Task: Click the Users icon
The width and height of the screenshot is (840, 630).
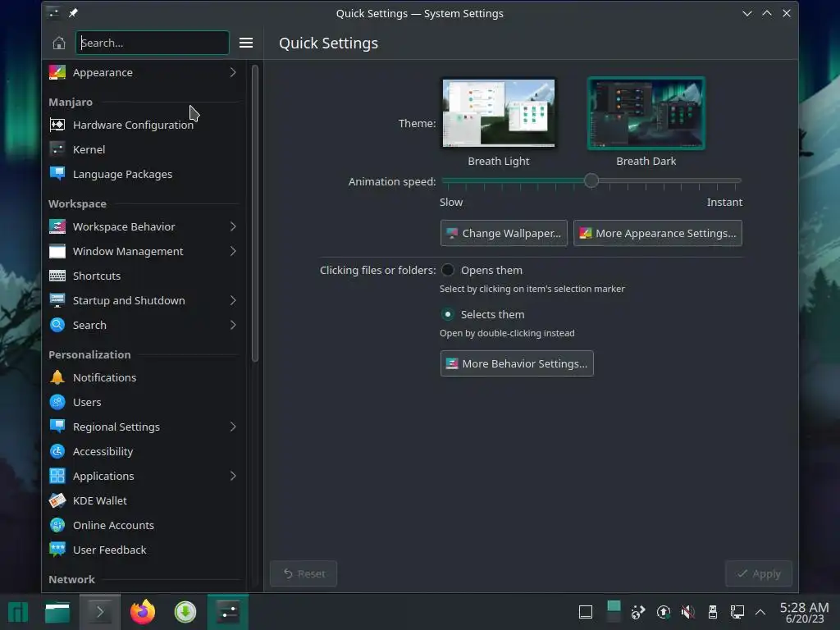Action: 57,402
